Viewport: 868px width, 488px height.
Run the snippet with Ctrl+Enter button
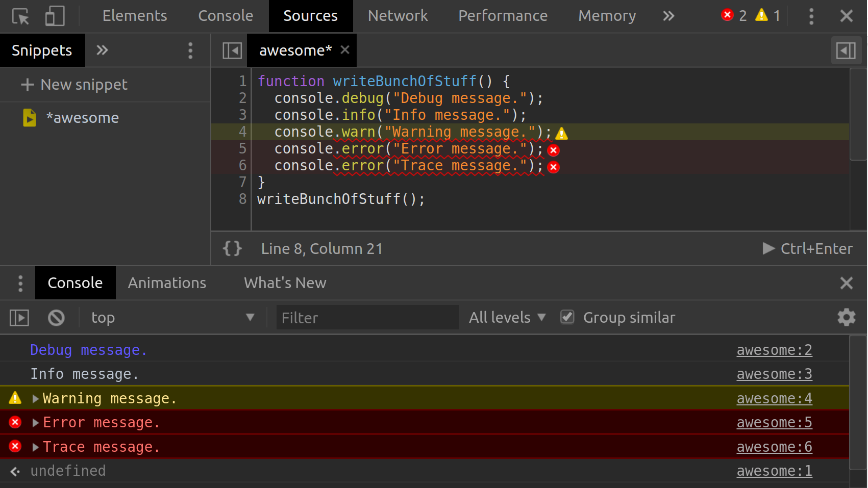[807, 248]
